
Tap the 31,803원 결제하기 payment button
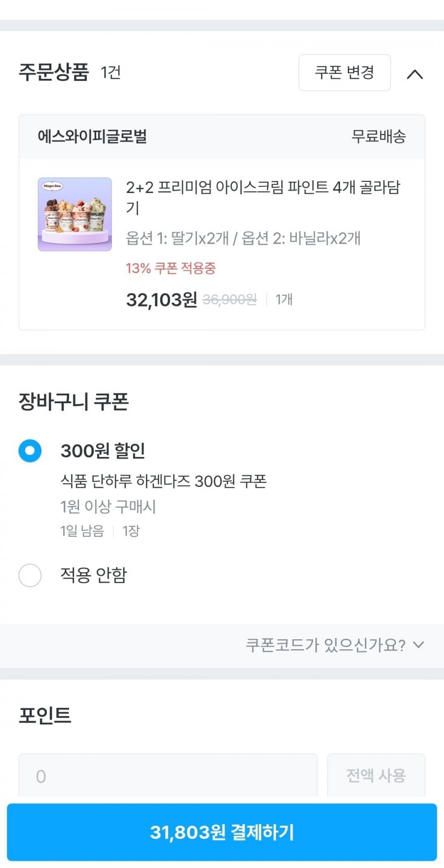click(222, 832)
